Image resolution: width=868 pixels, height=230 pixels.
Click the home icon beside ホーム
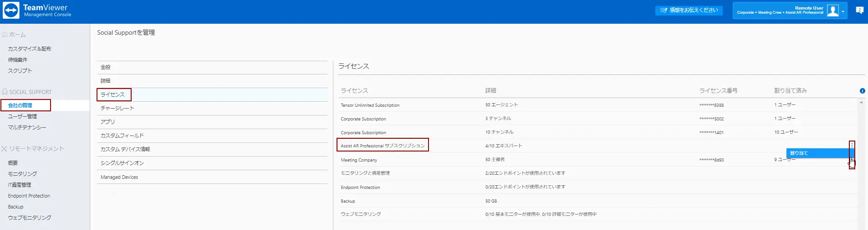(5, 35)
